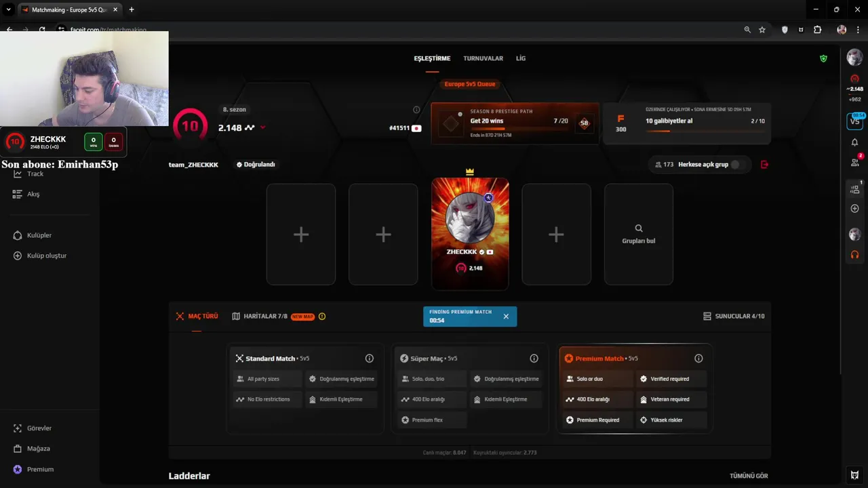Select the Standard Match card
Image resolution: width=868 pixels, height=488 pixels.
(304, 388)
